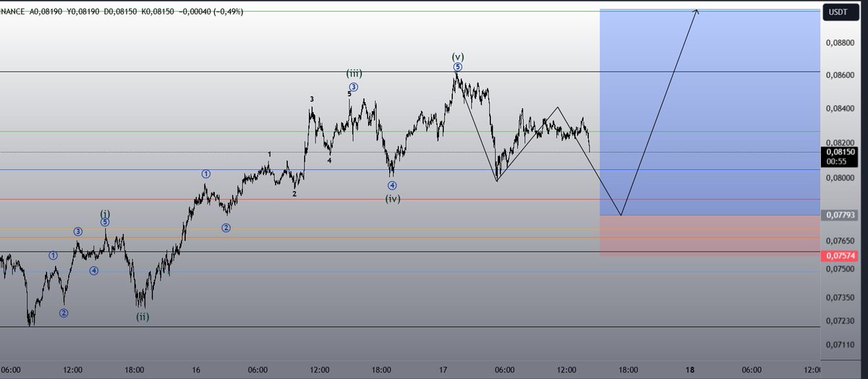Select the red 0,07574 stop price label
This screenshot has width=868, height=379.
point(842,256)
